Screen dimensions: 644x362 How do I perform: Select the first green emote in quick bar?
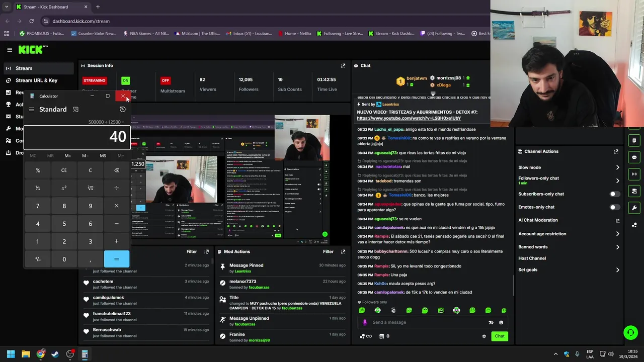[x=362, y=310]
